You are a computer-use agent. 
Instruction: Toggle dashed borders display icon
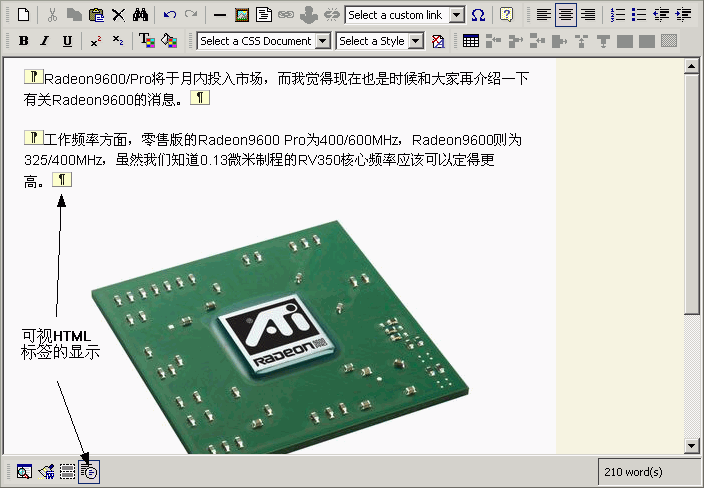tap(67, 472)
